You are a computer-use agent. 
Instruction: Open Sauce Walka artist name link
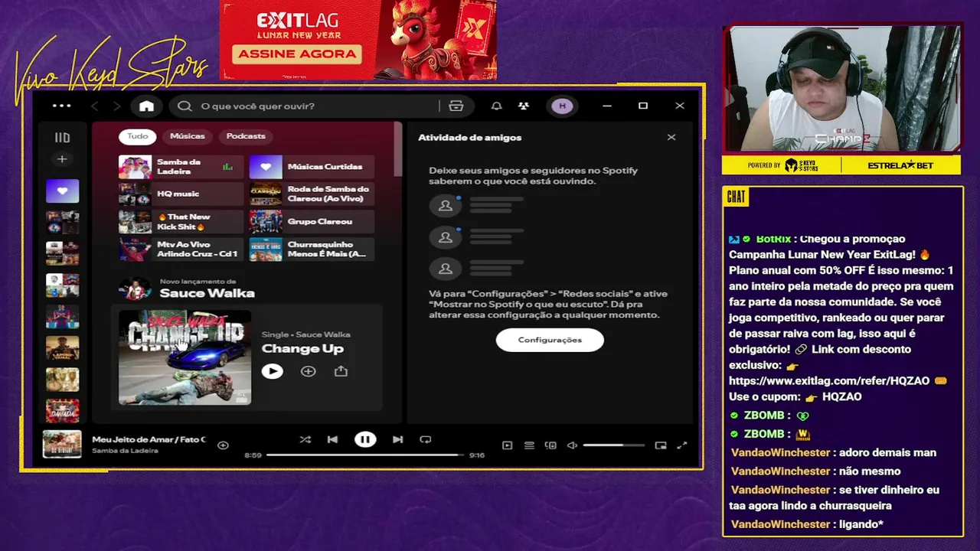(207, 293)
